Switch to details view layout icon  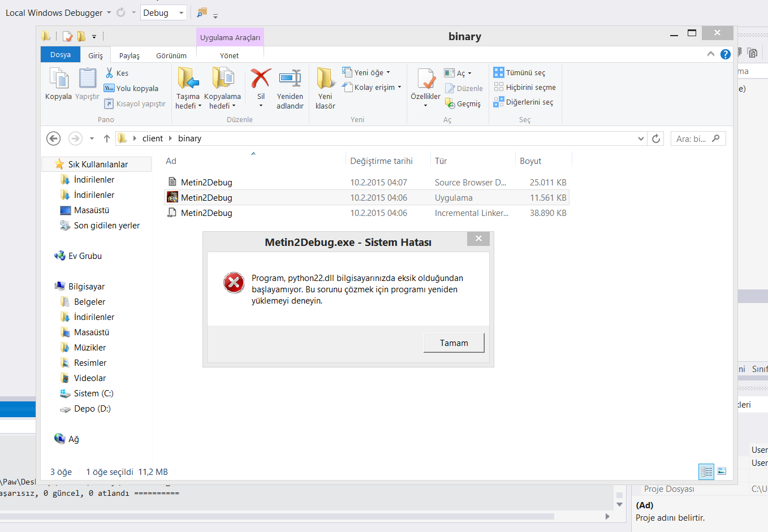pos(706,472)
